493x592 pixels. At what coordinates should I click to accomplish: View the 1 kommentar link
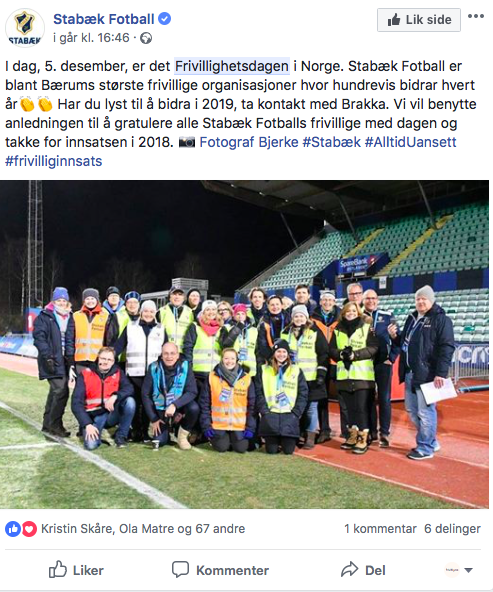pyautogui.click(x=380, y=529)
